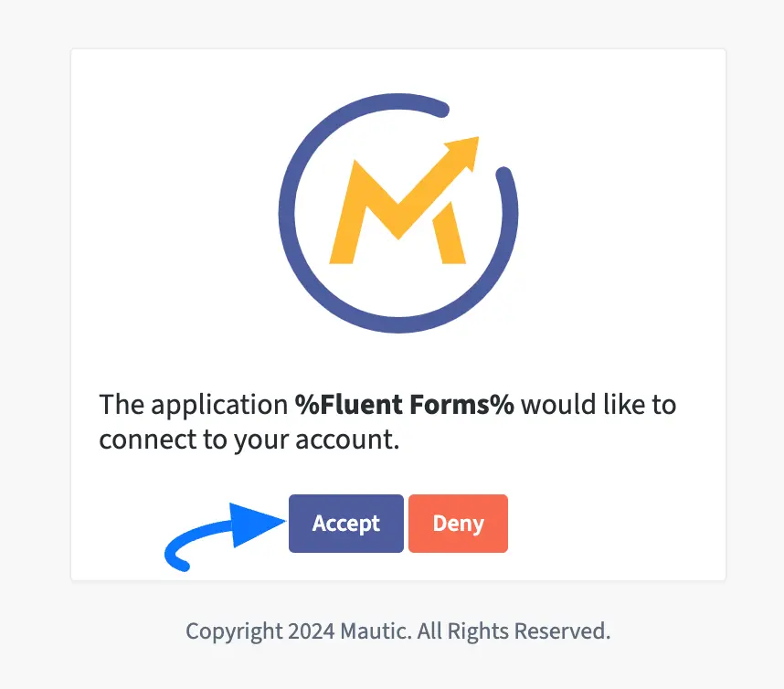784x689 pixels.
Task: Click the words "The application"
Action: tap(193, 404)
